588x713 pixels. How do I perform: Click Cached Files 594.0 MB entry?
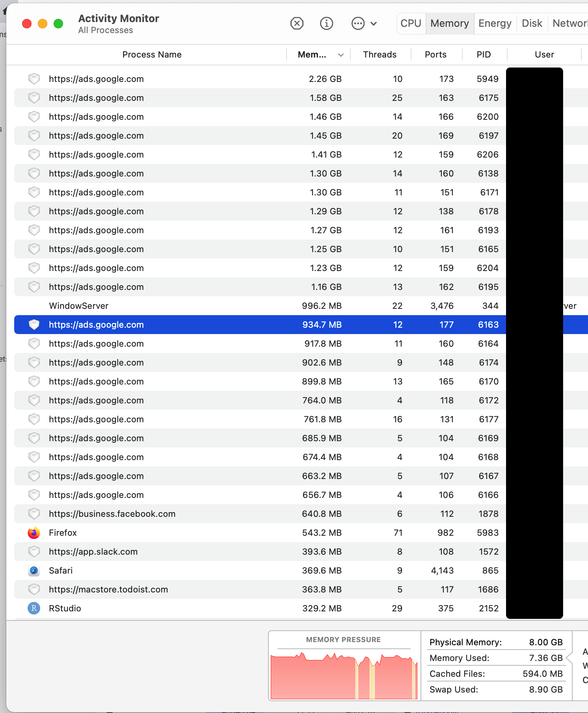(496, 674)
